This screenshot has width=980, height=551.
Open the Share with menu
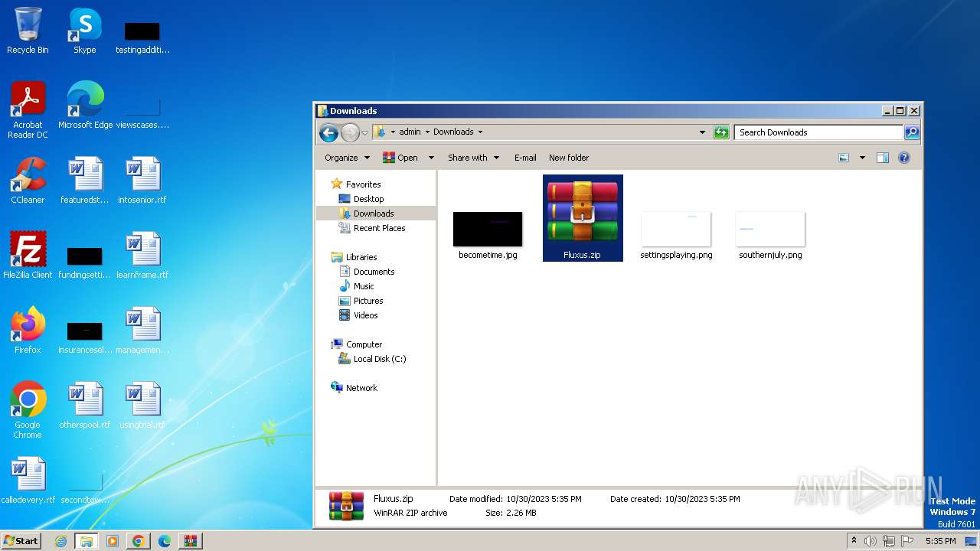[473, 158]
